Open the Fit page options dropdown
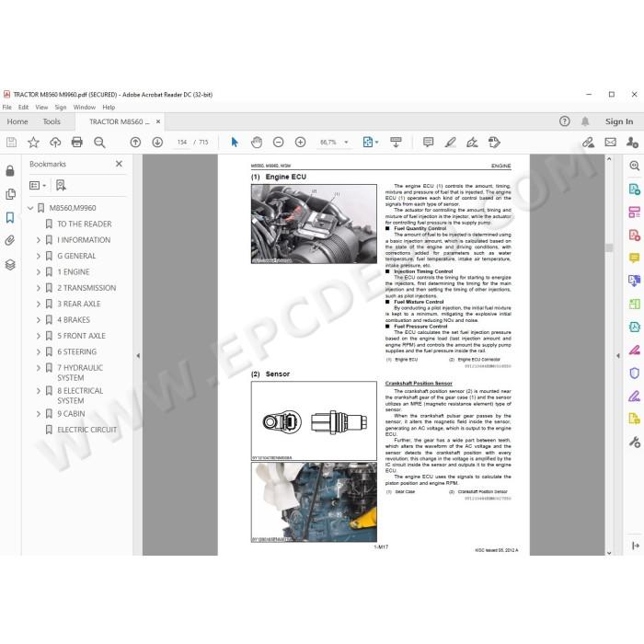644x644 pixels. tap(370, 142)
